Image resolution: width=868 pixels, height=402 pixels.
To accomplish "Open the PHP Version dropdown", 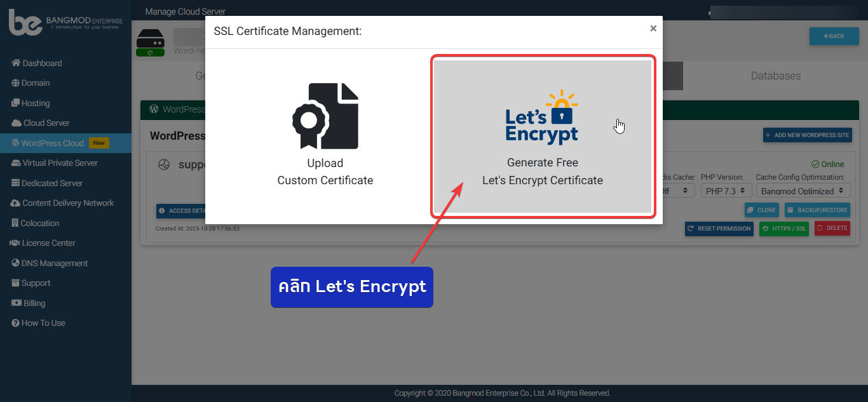I will pos(726,191).
